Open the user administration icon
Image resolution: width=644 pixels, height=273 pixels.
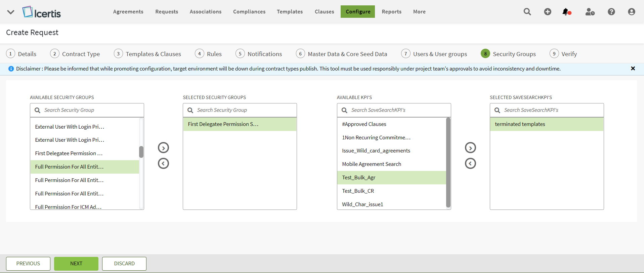point(590,12)
